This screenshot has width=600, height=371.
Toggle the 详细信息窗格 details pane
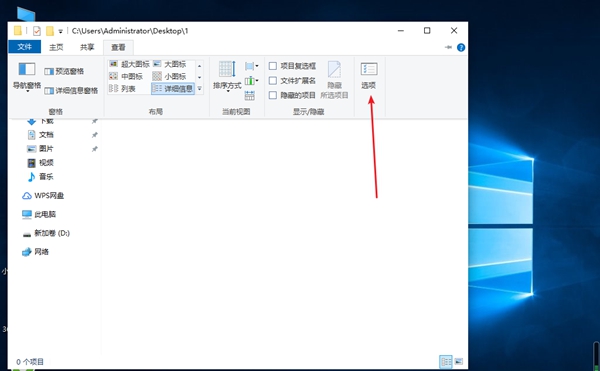71,91
